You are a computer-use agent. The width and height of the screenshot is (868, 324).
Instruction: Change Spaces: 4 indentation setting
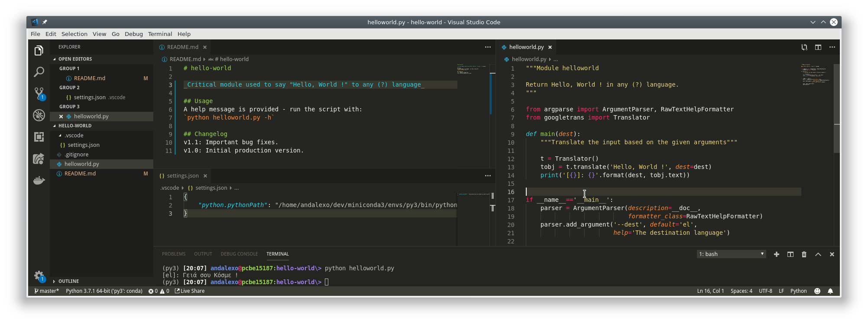coord(742,291)
